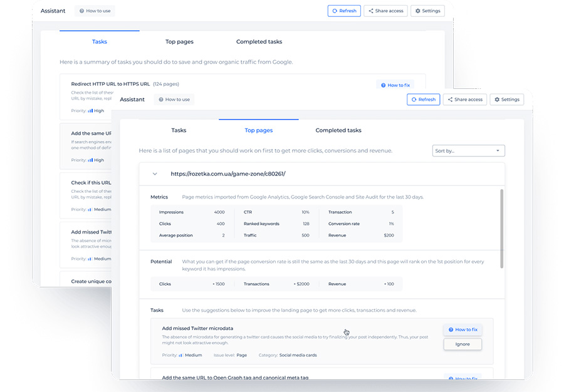The height and width of the screenshot is (392, 564).
Task: Collapse the rozetka.com.ua page row chevron
Action: click(x=155, y=174)
